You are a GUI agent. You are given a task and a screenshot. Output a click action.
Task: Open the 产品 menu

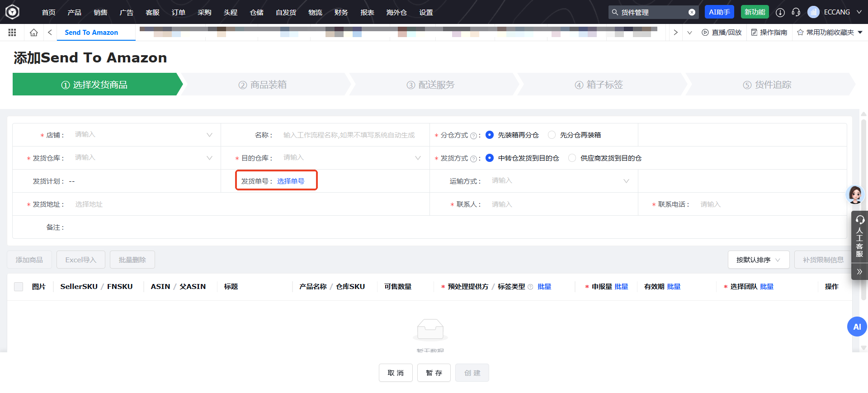point(74,12)
